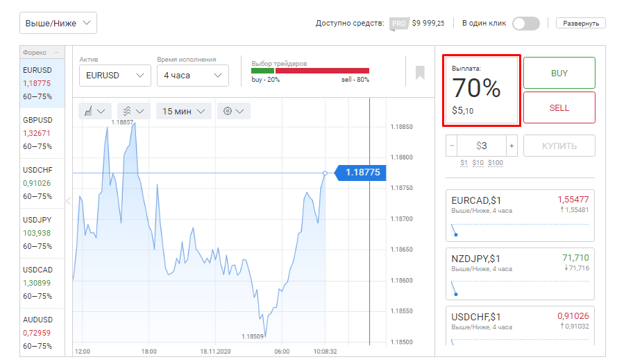Click the $3 trade amount field

(x=482, y=146)
